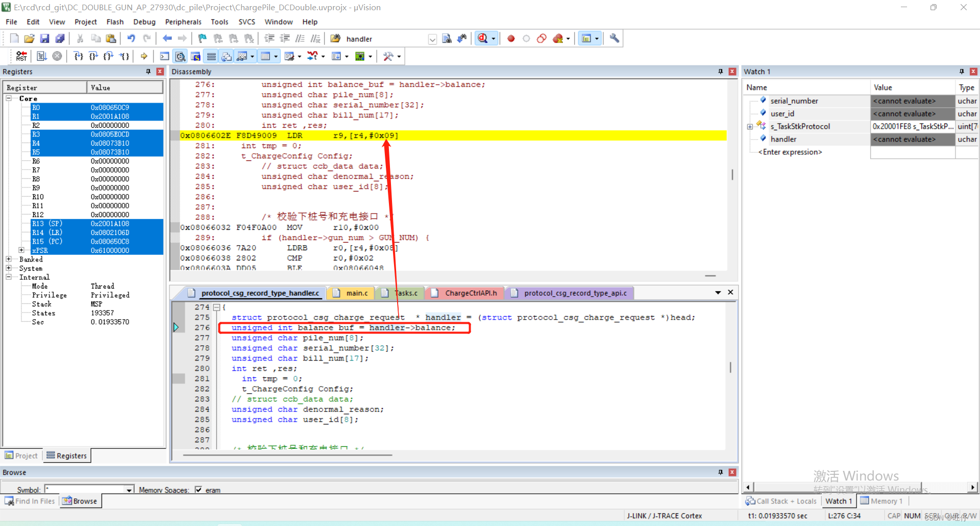
Task: Close the active editor tab
Action: tap(730, 292)
